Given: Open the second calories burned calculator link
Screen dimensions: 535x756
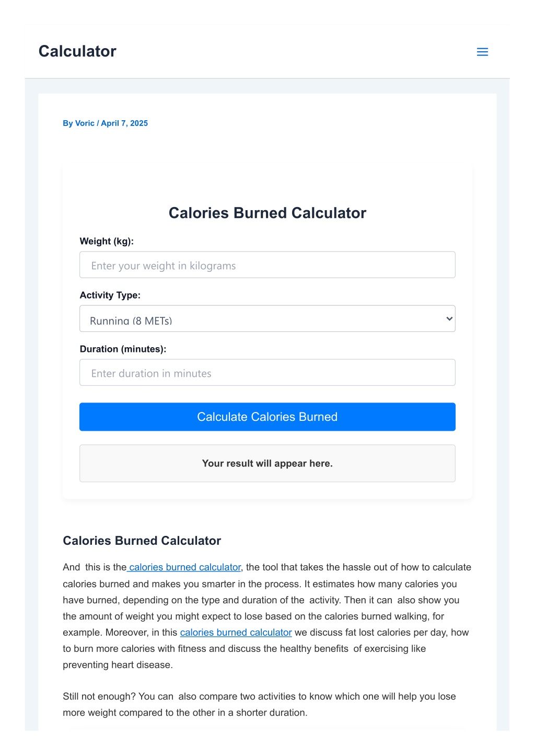Looking at the screenshot, I should coord(236,633).
